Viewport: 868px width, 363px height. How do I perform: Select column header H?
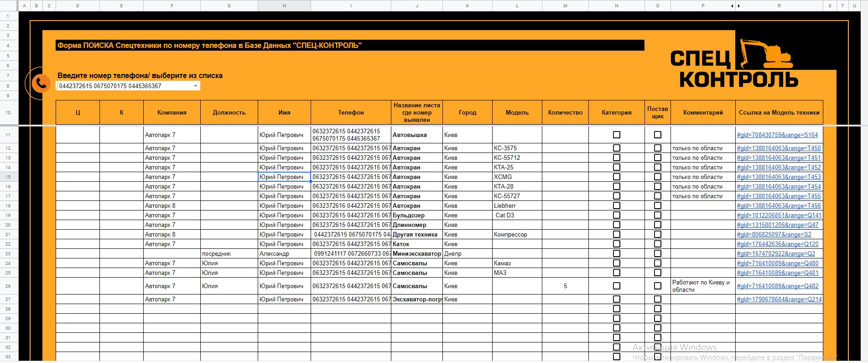point(284,6)
